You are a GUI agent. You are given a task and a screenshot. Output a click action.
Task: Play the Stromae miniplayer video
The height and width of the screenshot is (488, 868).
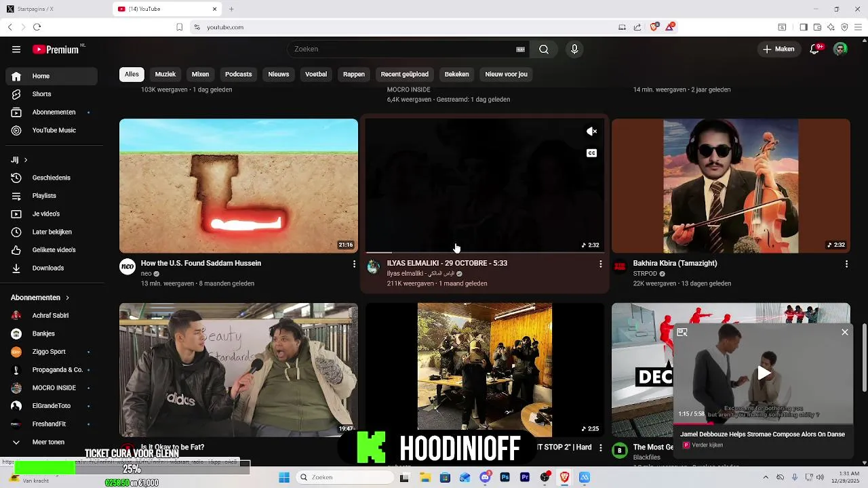764,373
